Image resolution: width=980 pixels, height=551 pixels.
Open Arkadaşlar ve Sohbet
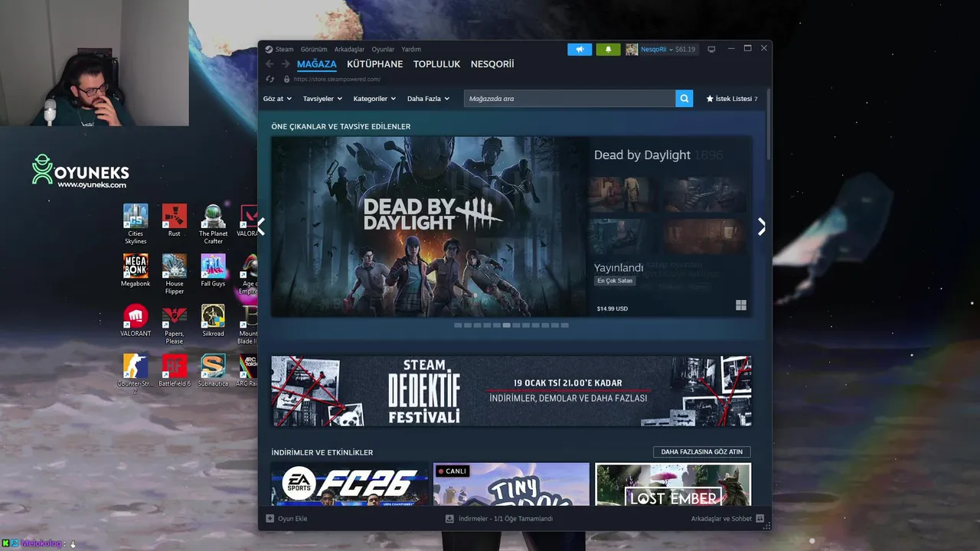tap(721, 519)
